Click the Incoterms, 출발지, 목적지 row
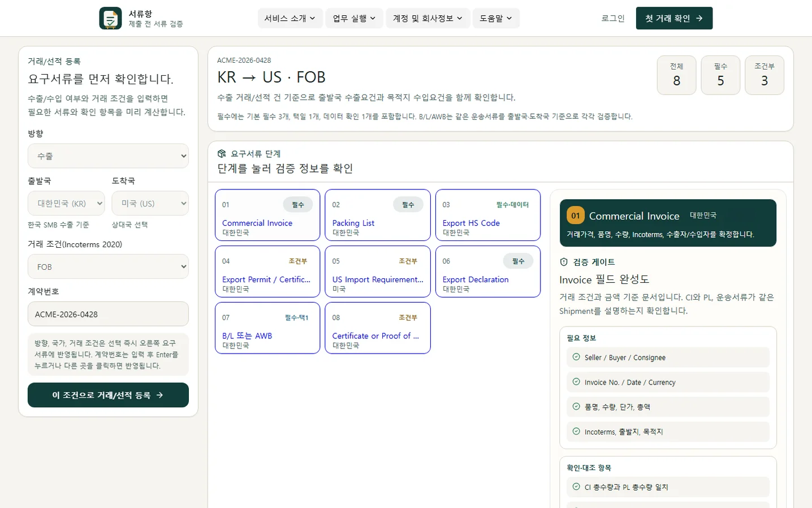This screenshot has width=812, height=508. pyautogui.click(x=668, y=432)
